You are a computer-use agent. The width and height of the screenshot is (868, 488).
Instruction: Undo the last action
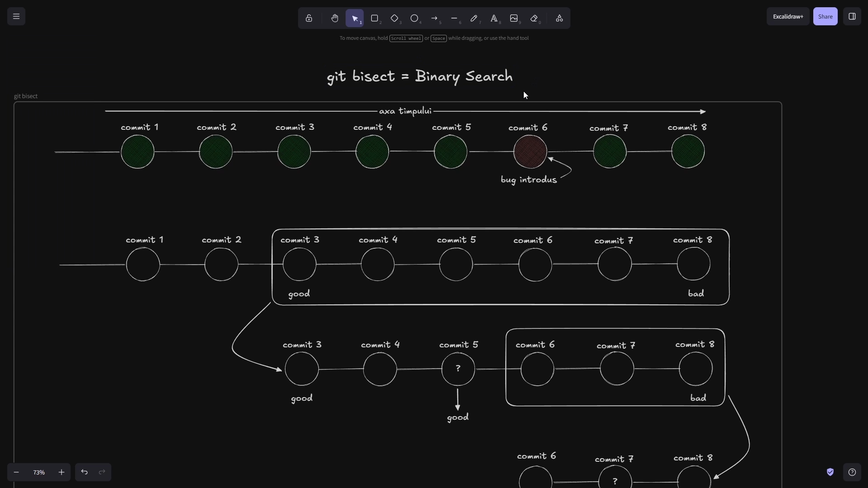coord(84,472)
